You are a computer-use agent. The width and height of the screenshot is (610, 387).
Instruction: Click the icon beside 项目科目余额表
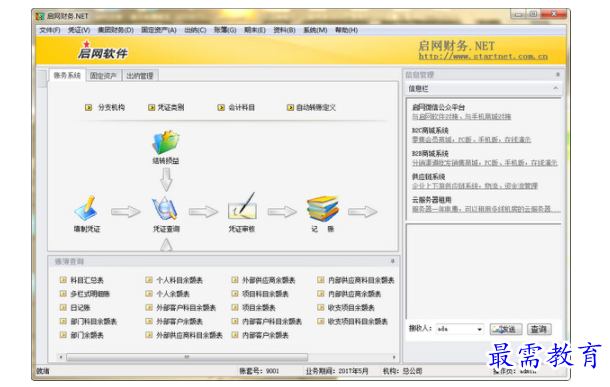coord(235,294)
